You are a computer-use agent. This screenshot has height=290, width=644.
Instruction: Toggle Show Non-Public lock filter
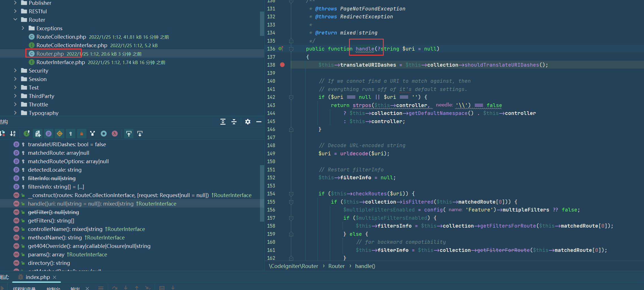pos(82,134)
